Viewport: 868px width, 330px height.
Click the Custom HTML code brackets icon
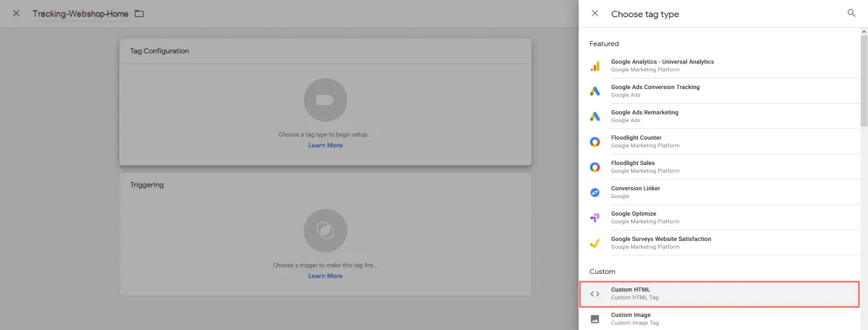pyautogui.click(x=595, y=294)
